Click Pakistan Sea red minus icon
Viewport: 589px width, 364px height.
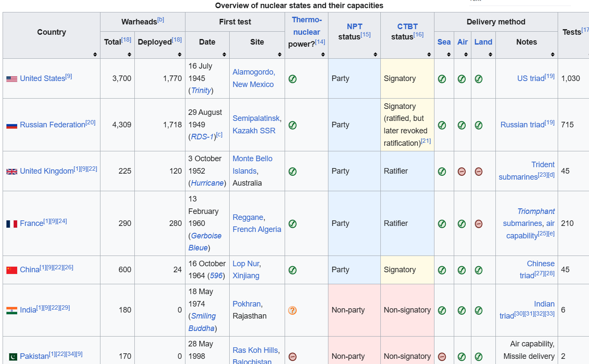442,357
